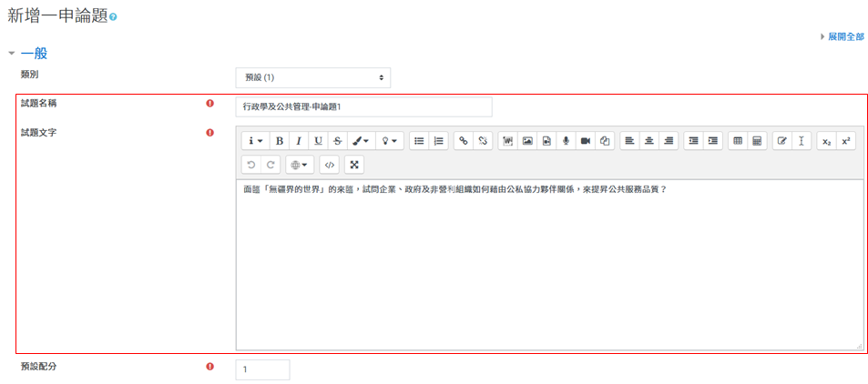
Task: Open the equation editor calculator icon
Action: [x=757, y=141]
